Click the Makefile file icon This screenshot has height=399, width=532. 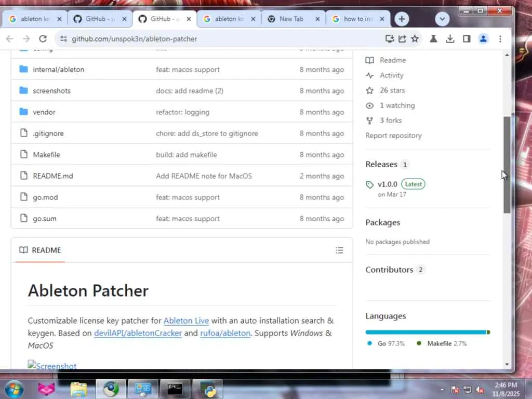[x=24, y=154]
